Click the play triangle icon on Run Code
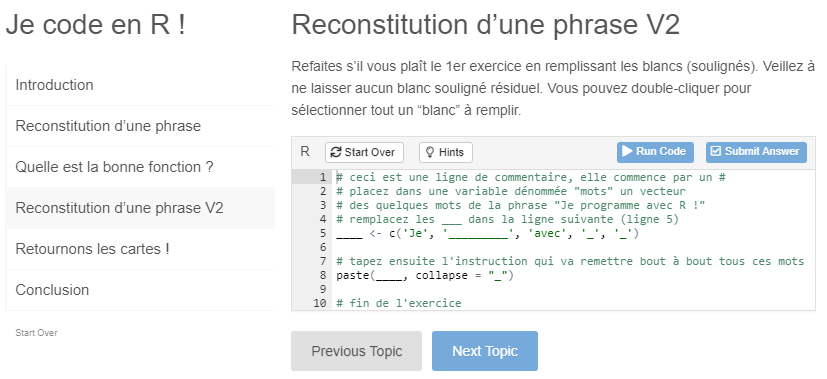The height and width of the screenshot is (379, 827). pos(627,151)
